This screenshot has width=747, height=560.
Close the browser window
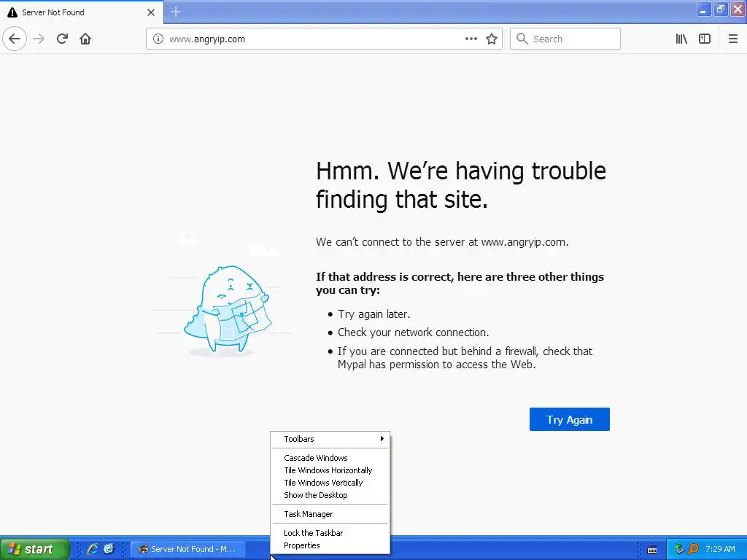[738, 9]
